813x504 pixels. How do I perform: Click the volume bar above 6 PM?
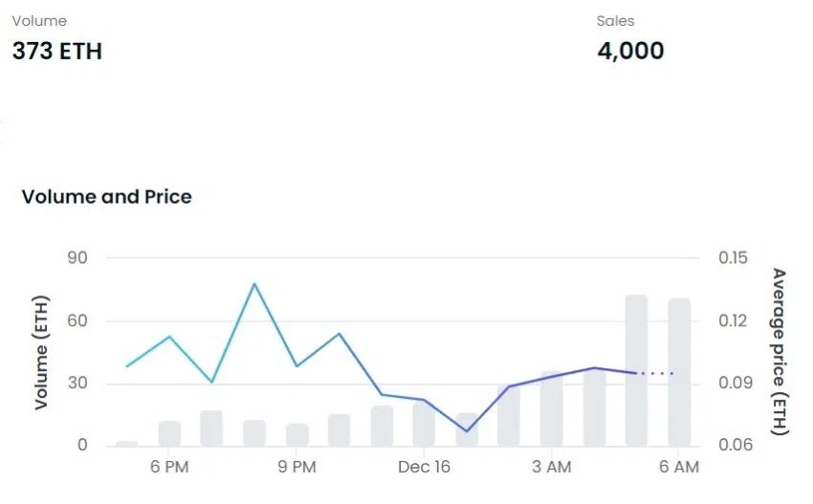(169, 433)
